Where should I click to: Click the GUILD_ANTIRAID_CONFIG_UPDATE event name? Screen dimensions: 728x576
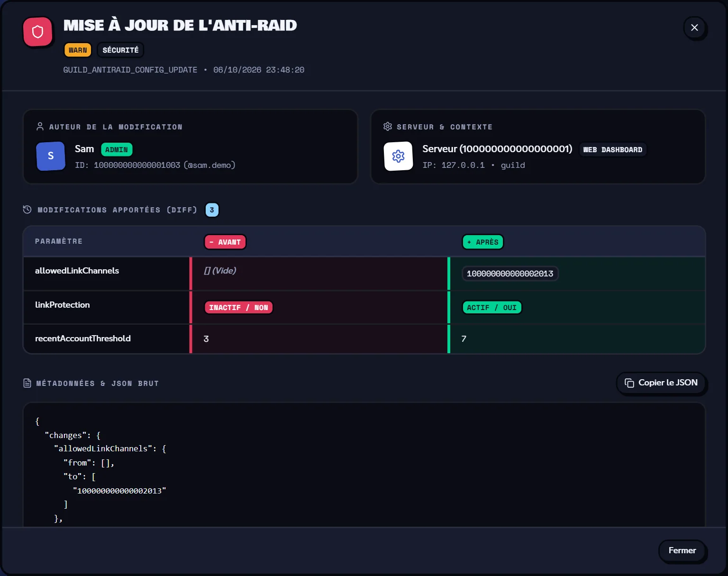tap(130, 70)
